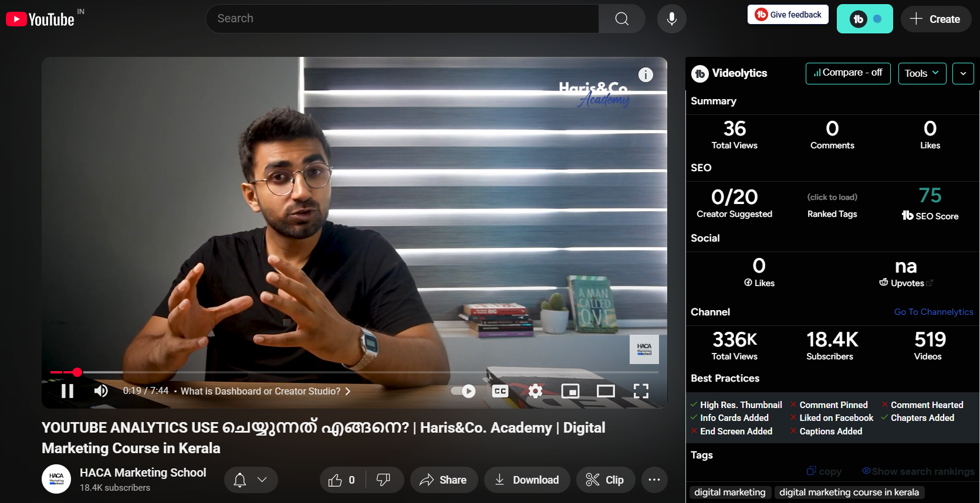Open HACA Marketing School channel avatar

tap(56, 480)
